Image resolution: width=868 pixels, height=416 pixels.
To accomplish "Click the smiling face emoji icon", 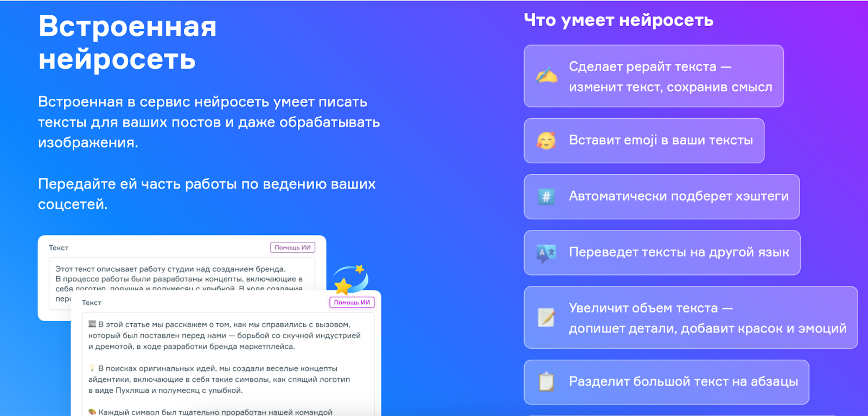I will [546, 140].
